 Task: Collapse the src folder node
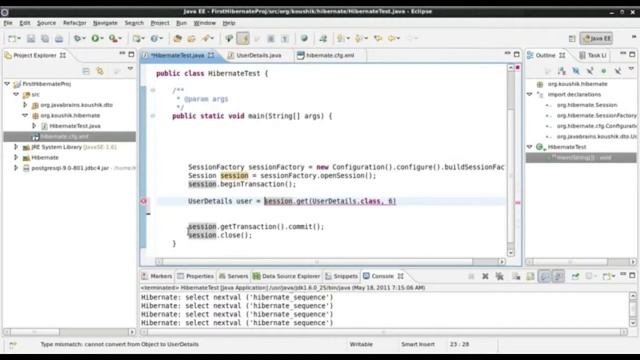coord(16,94)
